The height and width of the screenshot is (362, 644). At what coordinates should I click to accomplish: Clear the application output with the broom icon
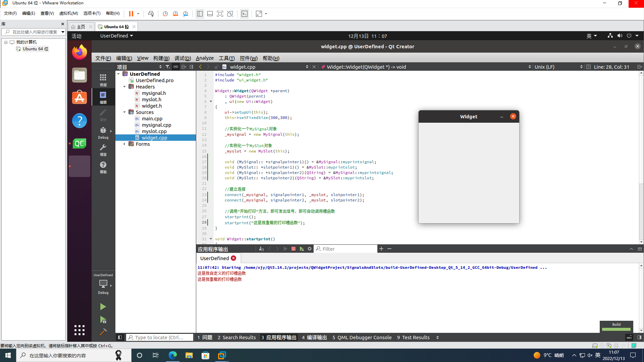261,249
